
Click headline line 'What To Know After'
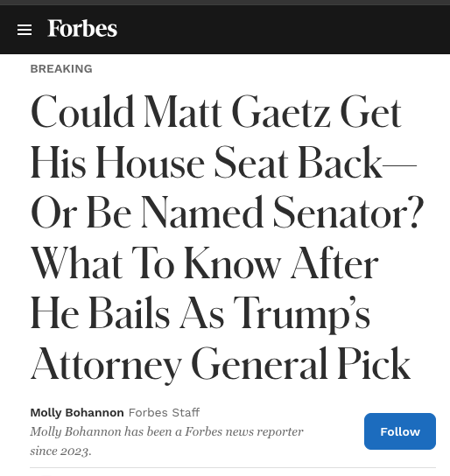[x=204, y=262]
